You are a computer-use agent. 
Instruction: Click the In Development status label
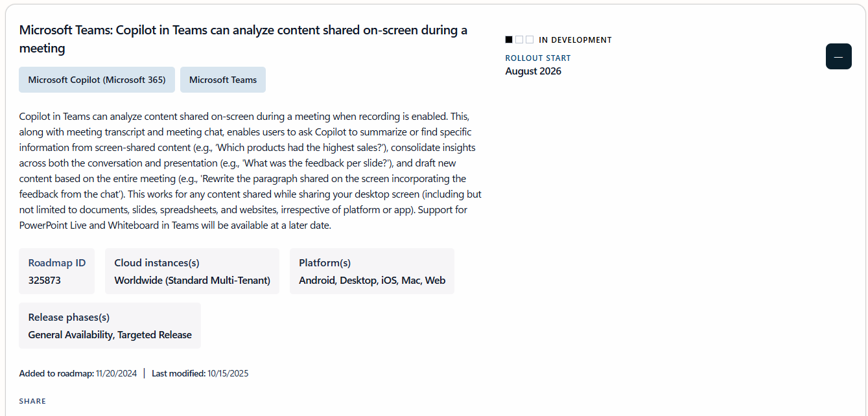(x=575, y=40)
